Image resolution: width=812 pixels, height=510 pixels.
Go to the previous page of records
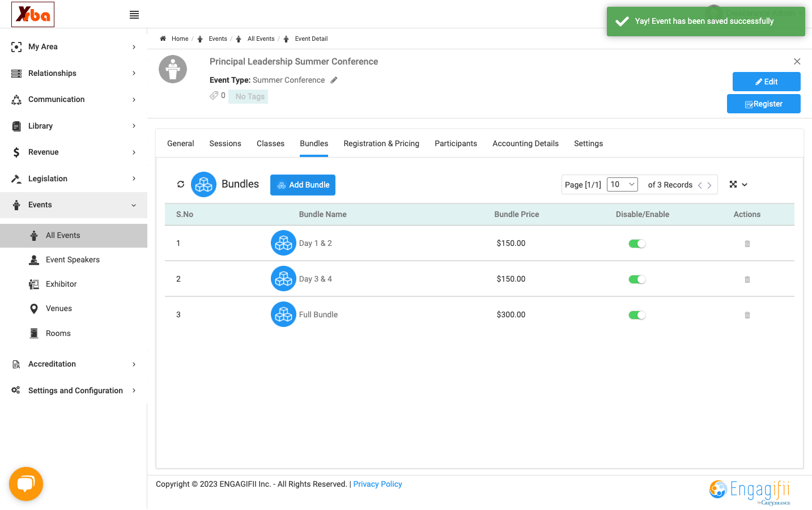pos(700,185)
